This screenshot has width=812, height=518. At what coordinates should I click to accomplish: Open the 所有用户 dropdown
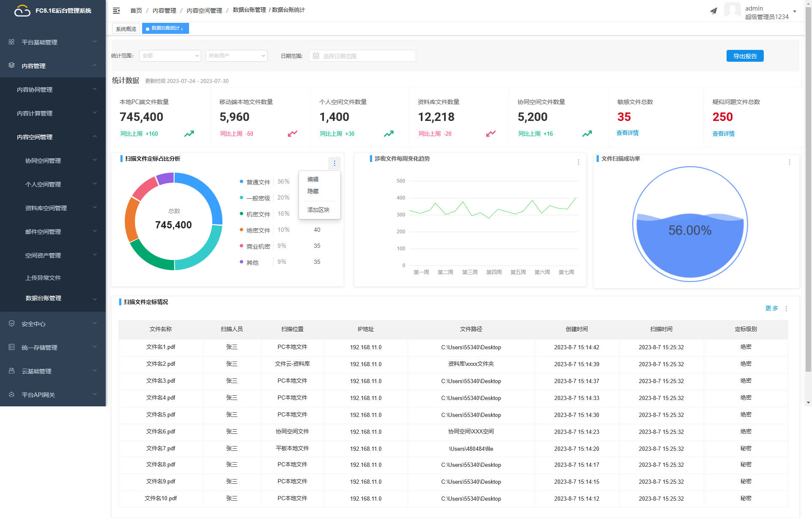point(236,56)
